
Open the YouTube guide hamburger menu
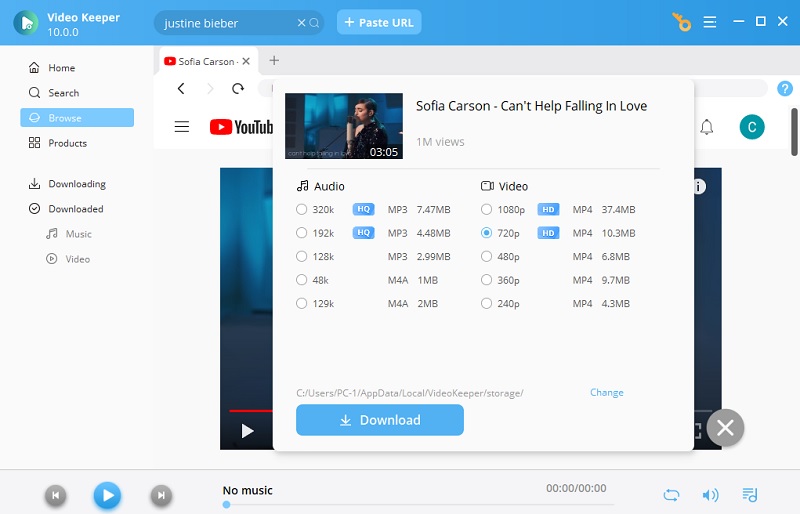182,127
